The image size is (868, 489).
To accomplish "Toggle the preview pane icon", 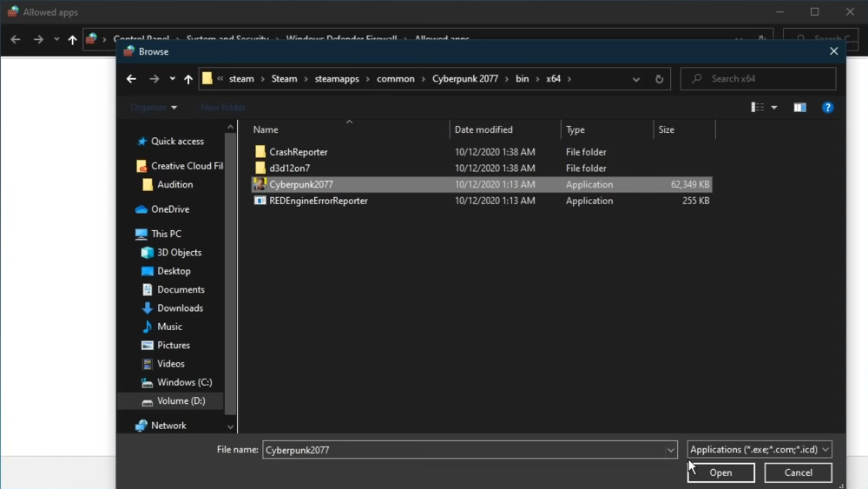I will [x=799, y=108].
